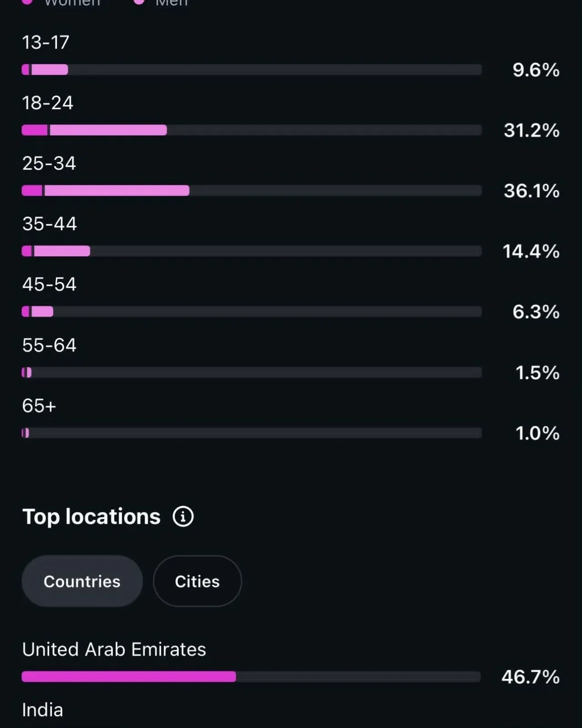Tap the 18-24 age group bar

tap(251, 130)
